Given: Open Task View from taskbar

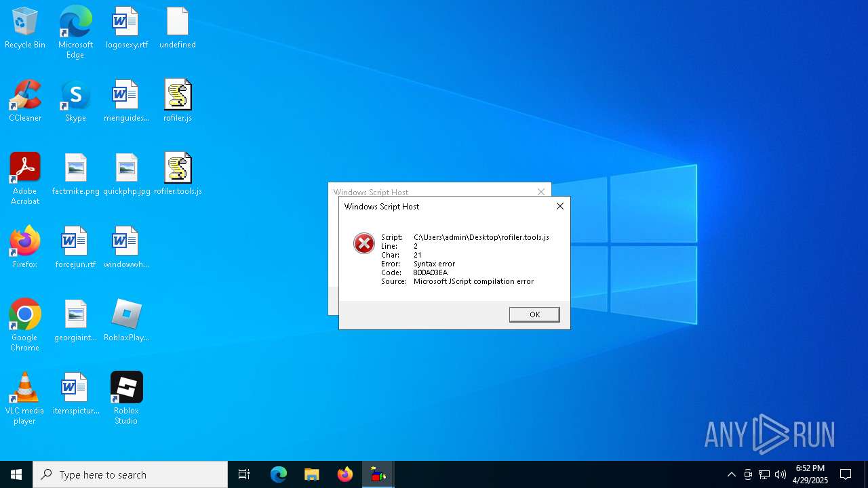Looking at the screenshot, I should click(244, 474).
